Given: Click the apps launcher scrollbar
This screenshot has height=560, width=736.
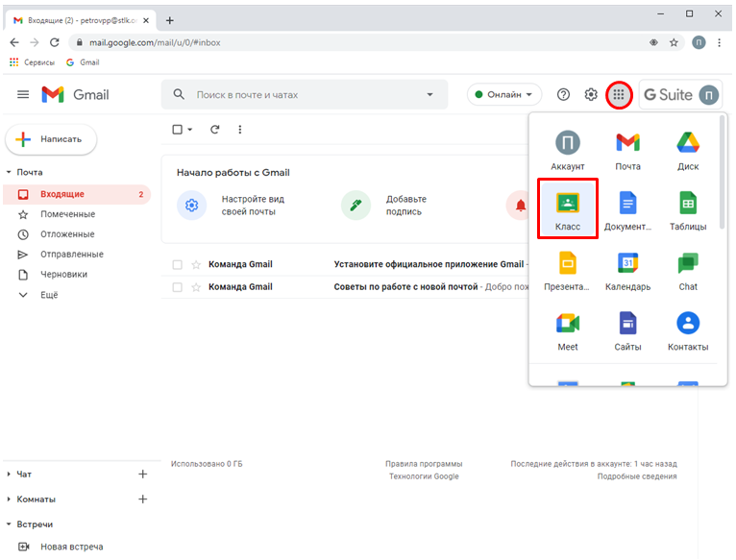Looking at the screenshot, I should [722, 172].
